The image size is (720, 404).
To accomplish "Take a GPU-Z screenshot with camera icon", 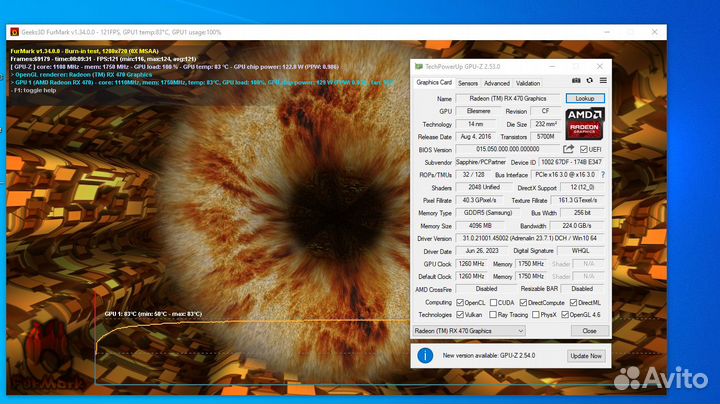I will pyautogui.click(x=576, y=80).
